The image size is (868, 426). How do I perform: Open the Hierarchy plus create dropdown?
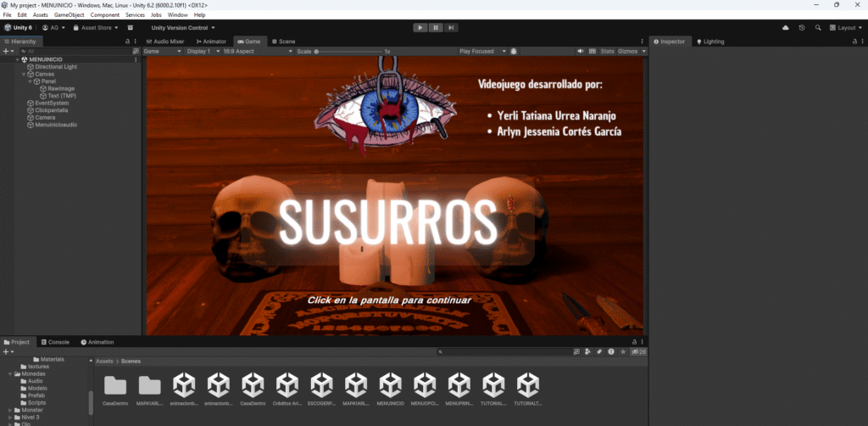8,51
